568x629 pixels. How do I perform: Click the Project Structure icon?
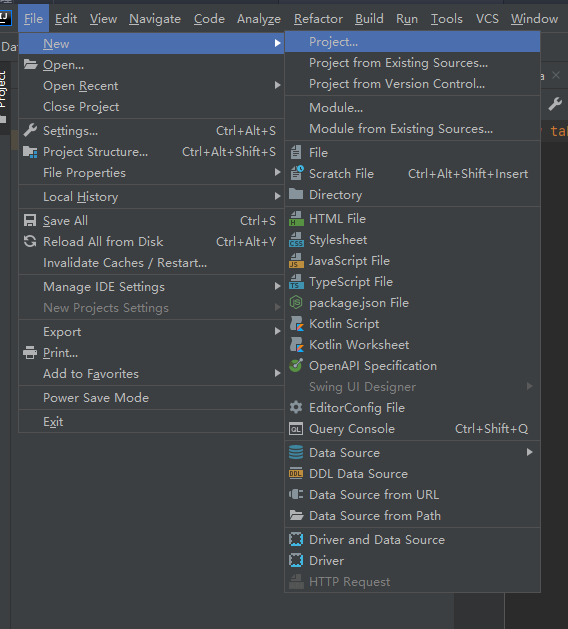[x=30, y=152]
